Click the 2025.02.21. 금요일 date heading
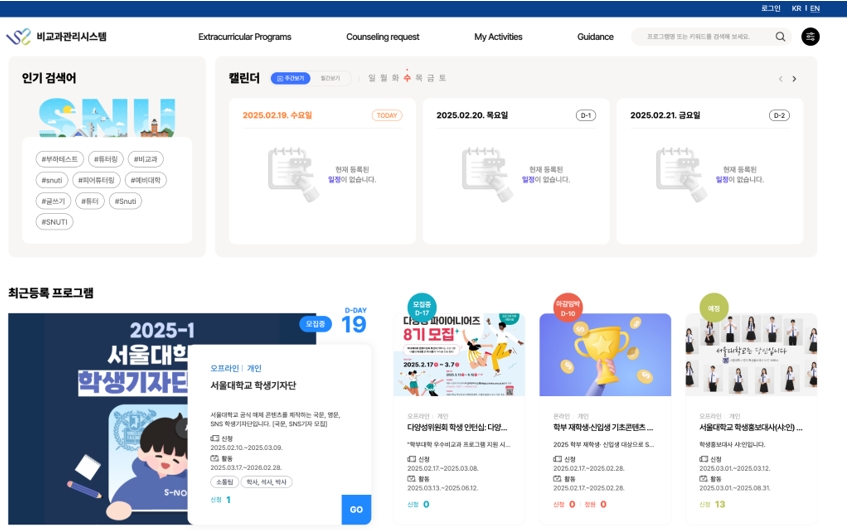 pos(666,115)
